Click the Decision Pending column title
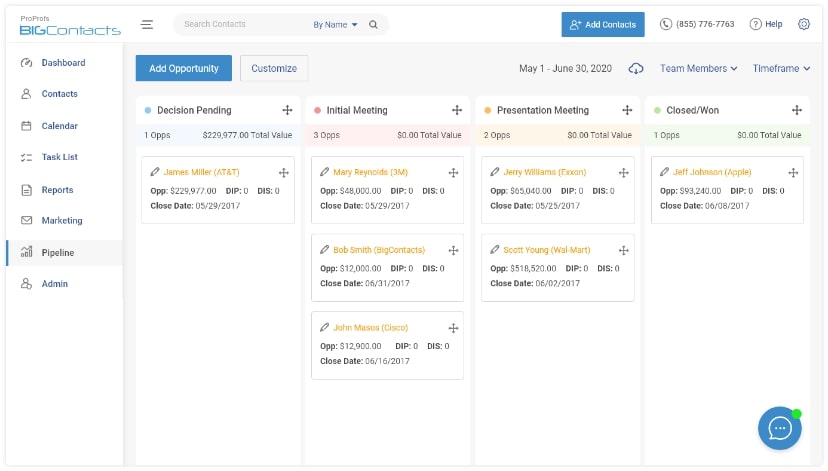Image resolution: width=828 pixels, height=471 pixels. click(194, 110)
